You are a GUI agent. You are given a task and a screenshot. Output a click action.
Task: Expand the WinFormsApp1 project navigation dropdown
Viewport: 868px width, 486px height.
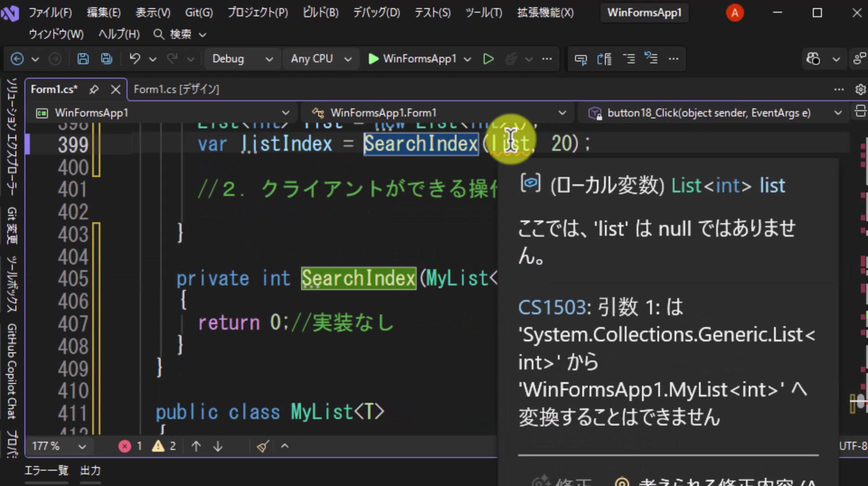[x=162, y=112]
